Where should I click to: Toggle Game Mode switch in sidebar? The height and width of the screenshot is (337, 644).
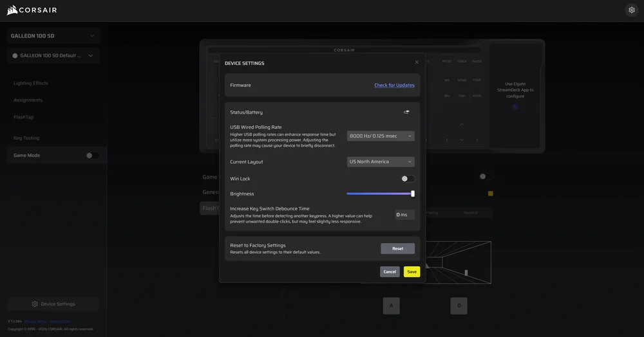tap(92, 156)
